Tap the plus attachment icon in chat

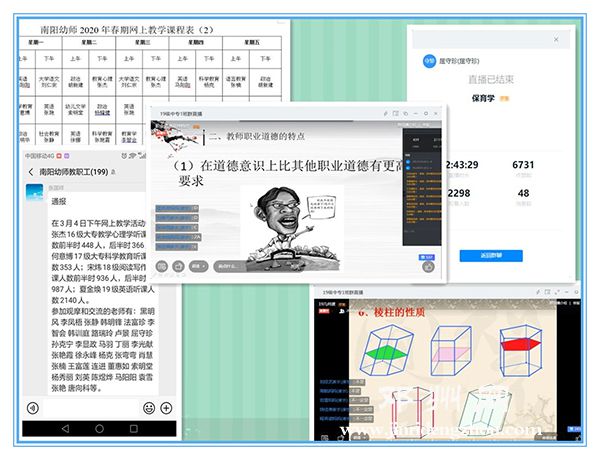coord(166,408)
